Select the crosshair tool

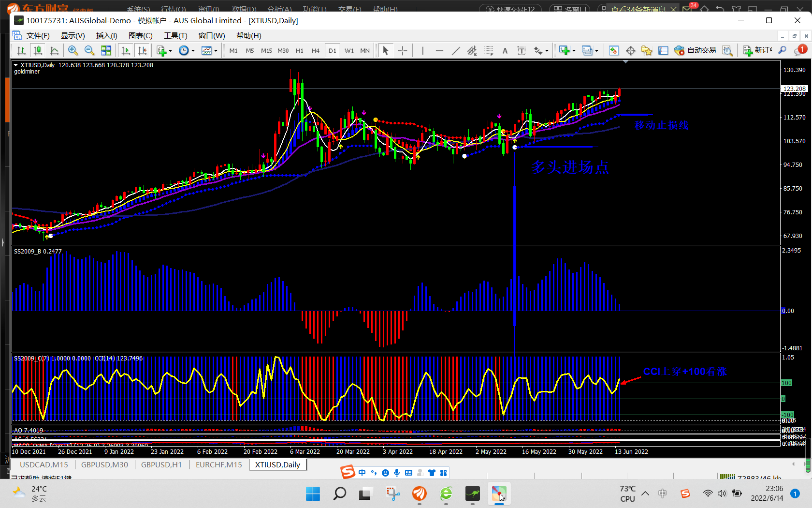tap(402, 50)
